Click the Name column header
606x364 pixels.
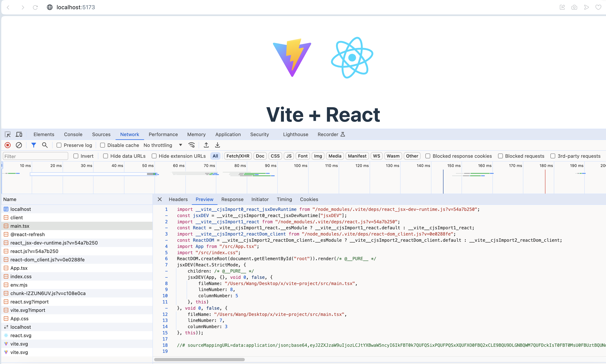(x=77, y=199)
